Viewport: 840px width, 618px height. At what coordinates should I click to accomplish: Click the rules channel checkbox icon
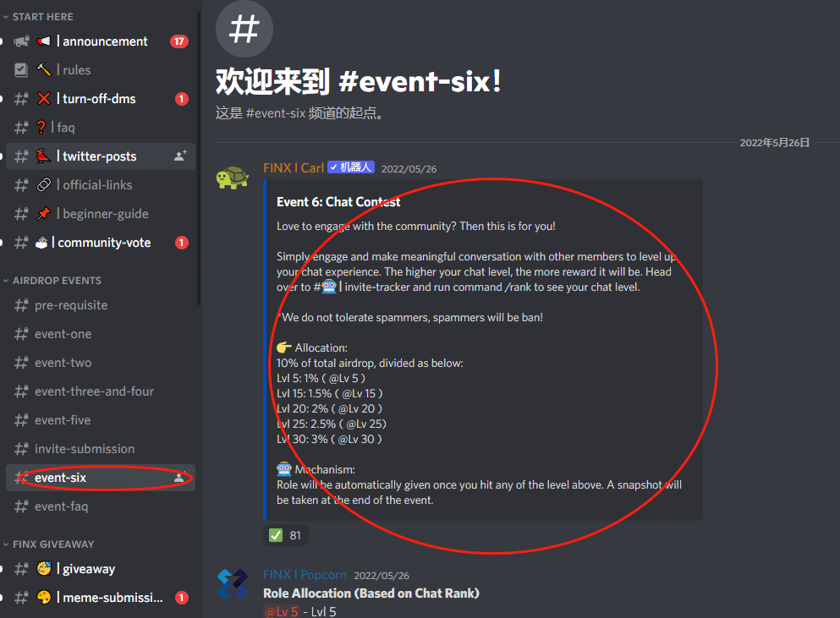tap(21, 69)
